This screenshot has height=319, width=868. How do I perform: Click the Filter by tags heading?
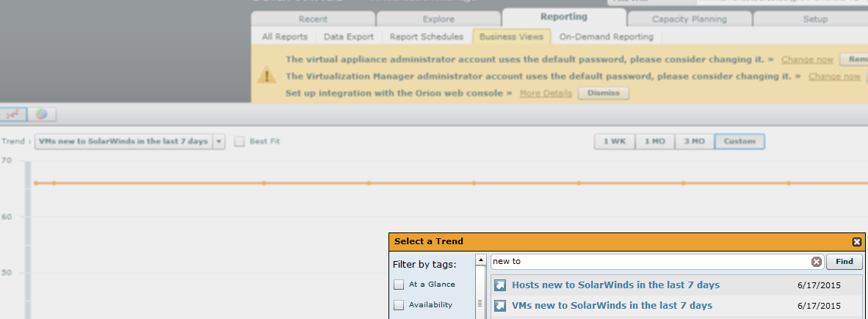(x=424, y=265)
